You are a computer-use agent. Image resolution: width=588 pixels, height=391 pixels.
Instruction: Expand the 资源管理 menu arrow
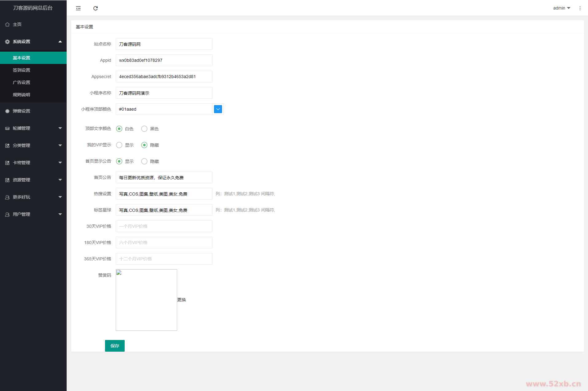60,180
